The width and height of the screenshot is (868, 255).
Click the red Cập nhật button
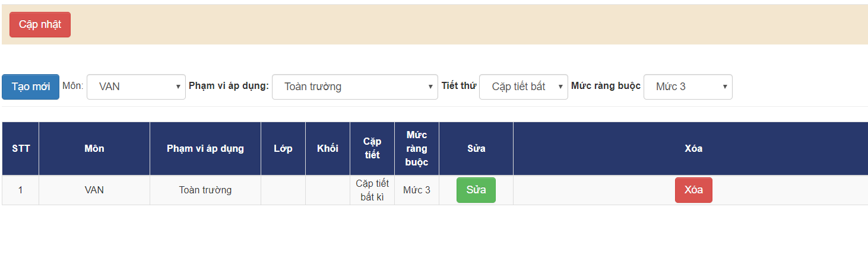point(40,24)
